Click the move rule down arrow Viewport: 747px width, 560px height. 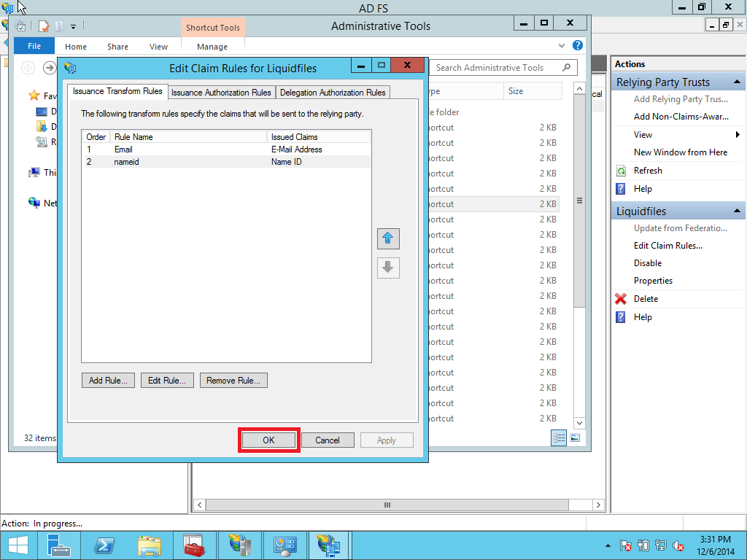point(388,268)
